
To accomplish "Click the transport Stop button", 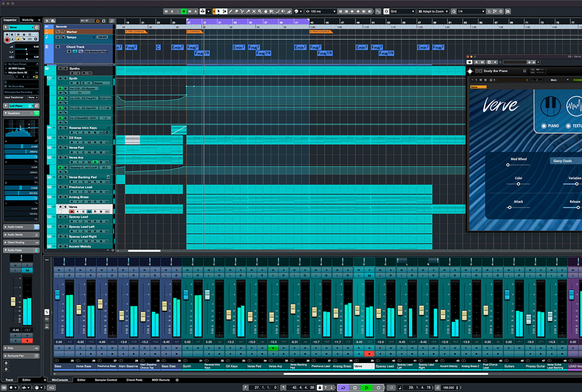I will coord(355,387).
